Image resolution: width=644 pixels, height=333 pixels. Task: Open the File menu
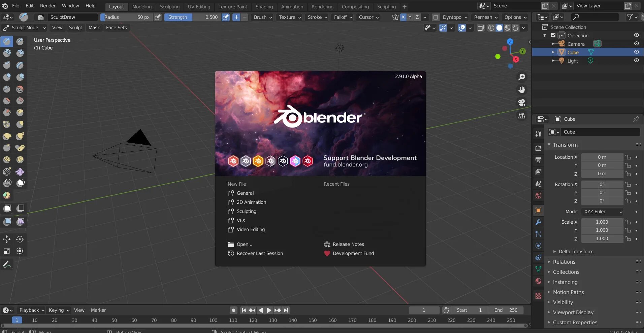[16, 6]
